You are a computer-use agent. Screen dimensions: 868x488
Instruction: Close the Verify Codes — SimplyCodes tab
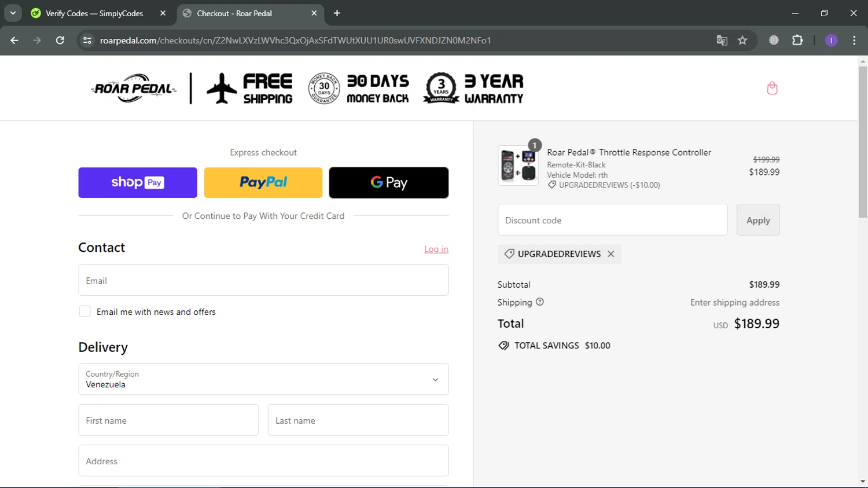[x=163, y=13]
